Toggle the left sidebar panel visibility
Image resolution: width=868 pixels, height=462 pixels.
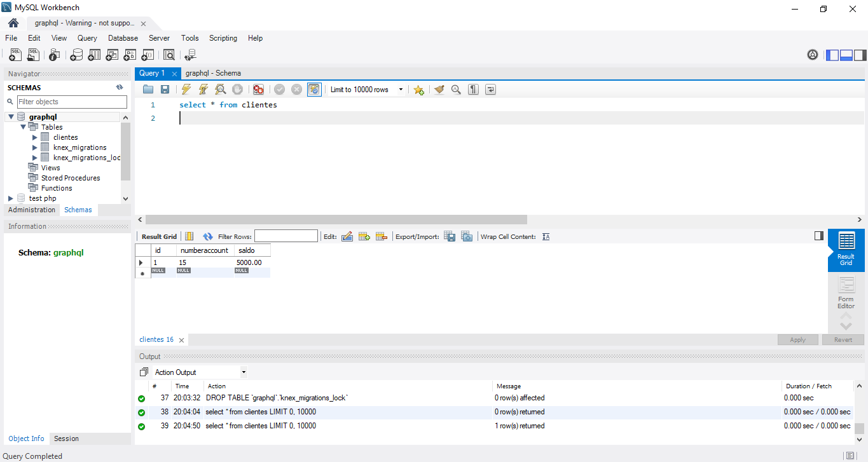pyautogui.click(x=832, y=55)
